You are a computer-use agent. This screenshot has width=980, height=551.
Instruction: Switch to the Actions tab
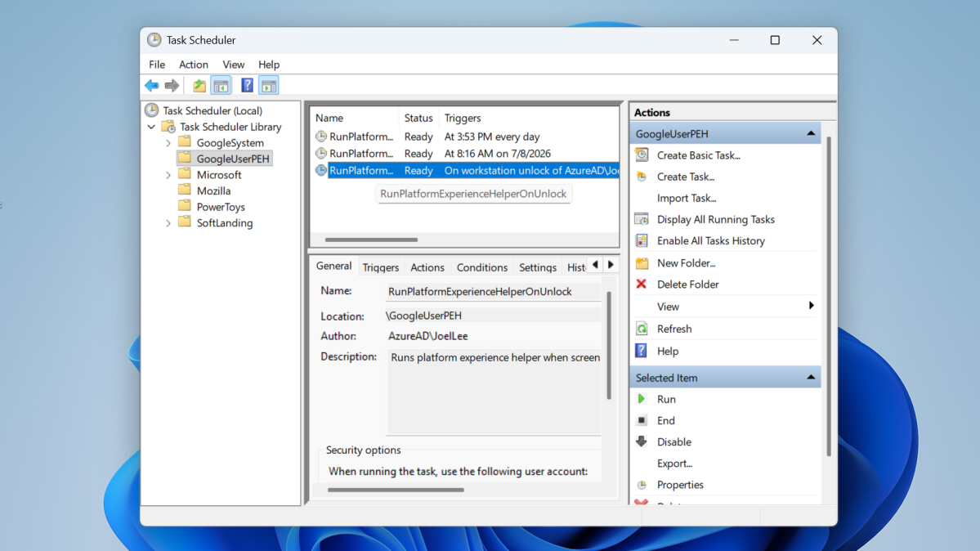[427, 267]
